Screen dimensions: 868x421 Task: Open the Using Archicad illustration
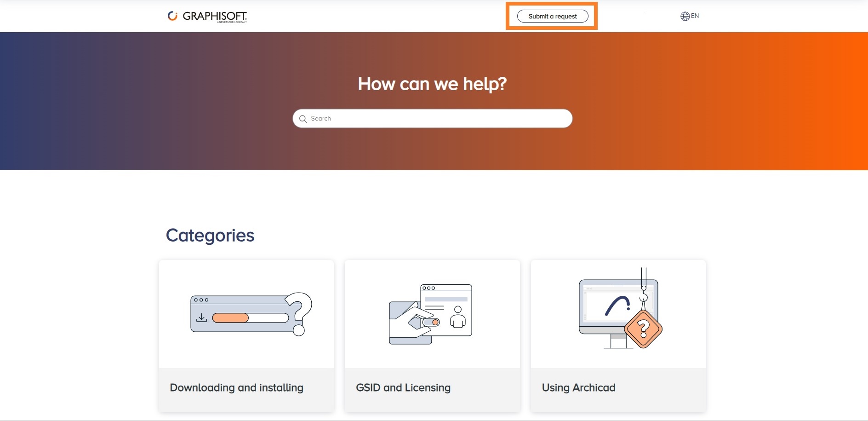(621, 308)
